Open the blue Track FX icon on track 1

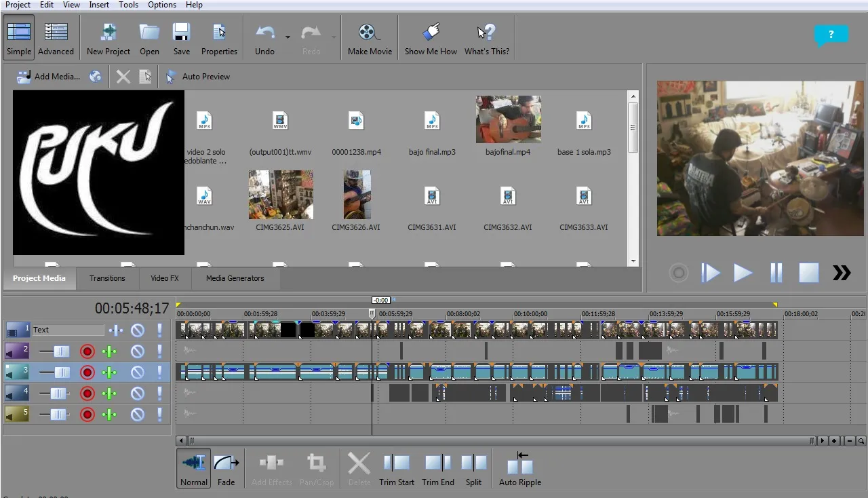coord(116,330)
